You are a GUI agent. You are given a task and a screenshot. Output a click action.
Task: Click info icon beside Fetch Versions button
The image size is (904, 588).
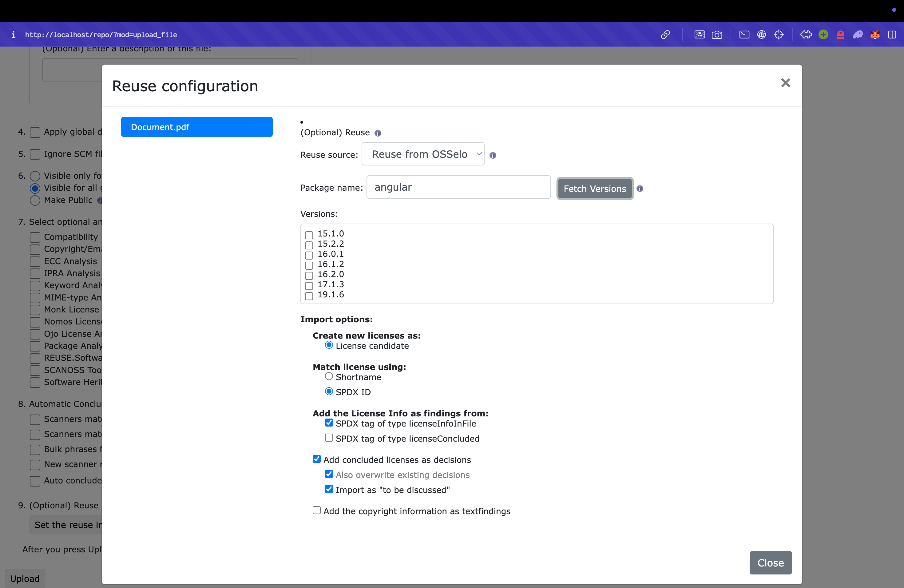pos(640,189)
